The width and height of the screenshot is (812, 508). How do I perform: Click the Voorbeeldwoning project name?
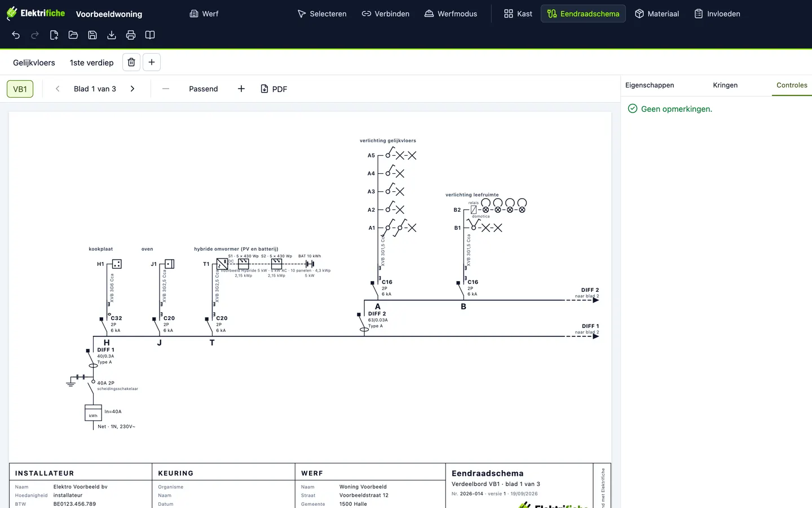tap(109, 14)
